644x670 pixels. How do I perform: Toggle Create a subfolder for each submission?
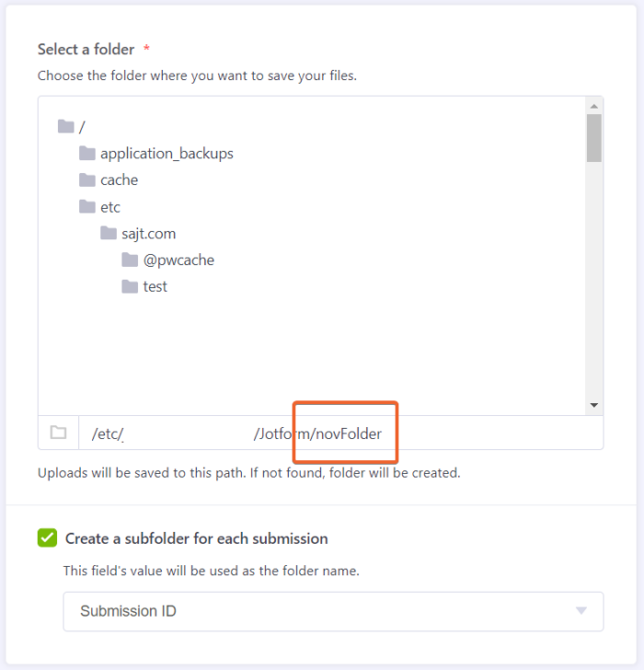pos(47,538)
